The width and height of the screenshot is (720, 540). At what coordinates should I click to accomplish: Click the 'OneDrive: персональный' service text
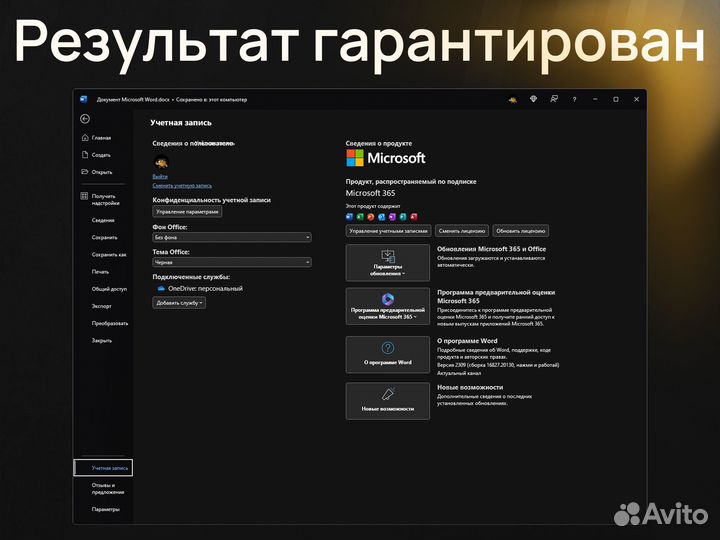pyautogui.click(x=205, y=289)
